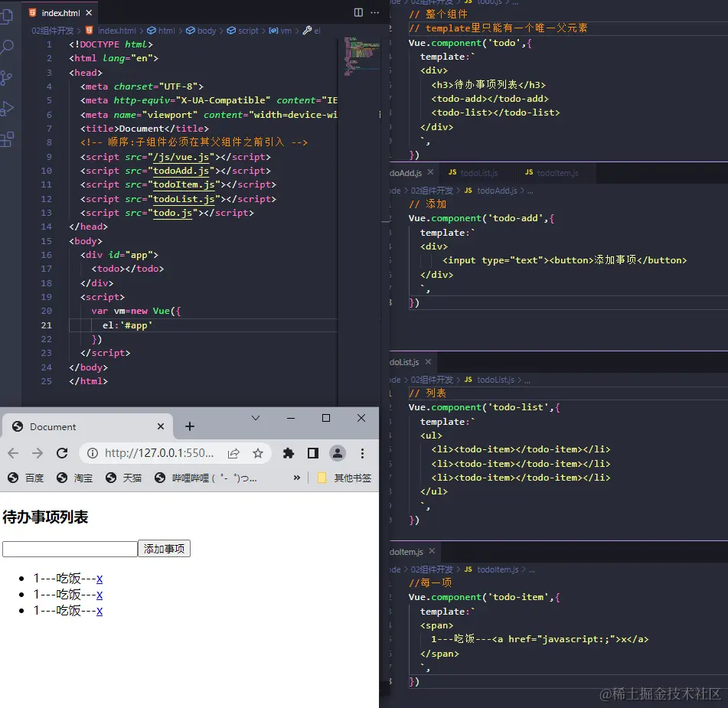The width and height of the screenshot is (728, 708).
Task: Close the index.html editor tab
Action: tap(89, 12)
